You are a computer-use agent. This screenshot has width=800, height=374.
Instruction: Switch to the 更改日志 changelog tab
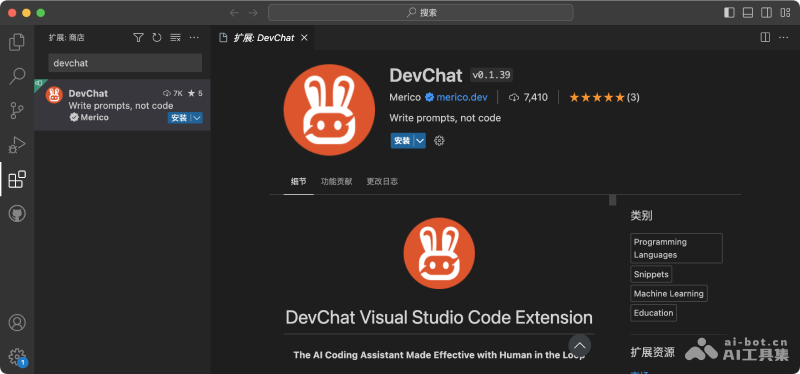(x=382, y=182)
